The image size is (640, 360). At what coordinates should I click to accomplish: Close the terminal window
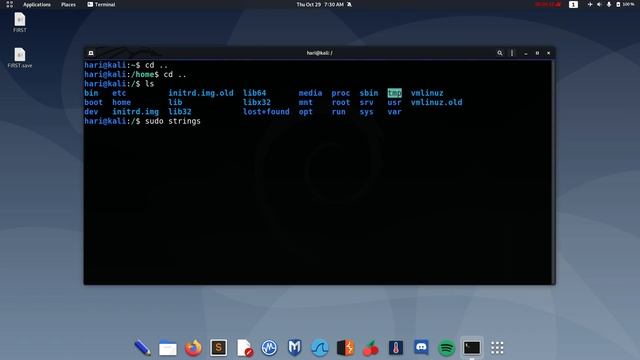(549, 53)
